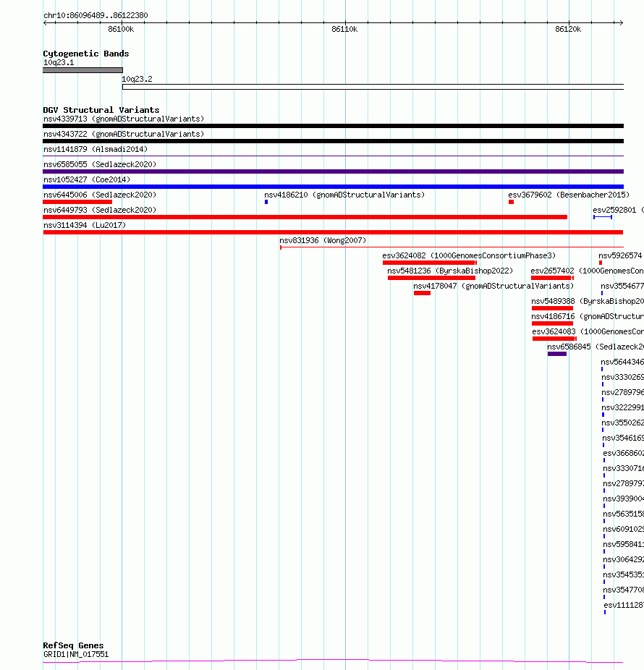Click the black bar under nsv4343722
The image size is (644, 670).
[x=334, y=141]
